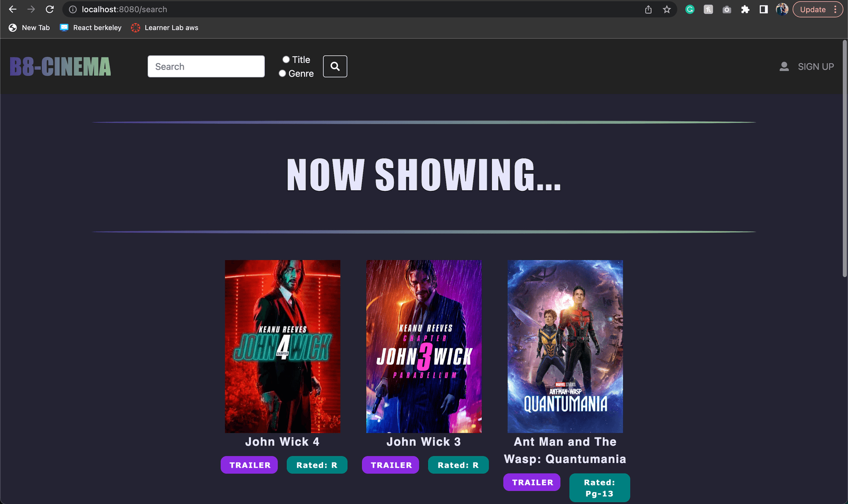Click Rated: R badge under John Wick 3
This screenshot has height=504, width=848.
coord(458,465)
